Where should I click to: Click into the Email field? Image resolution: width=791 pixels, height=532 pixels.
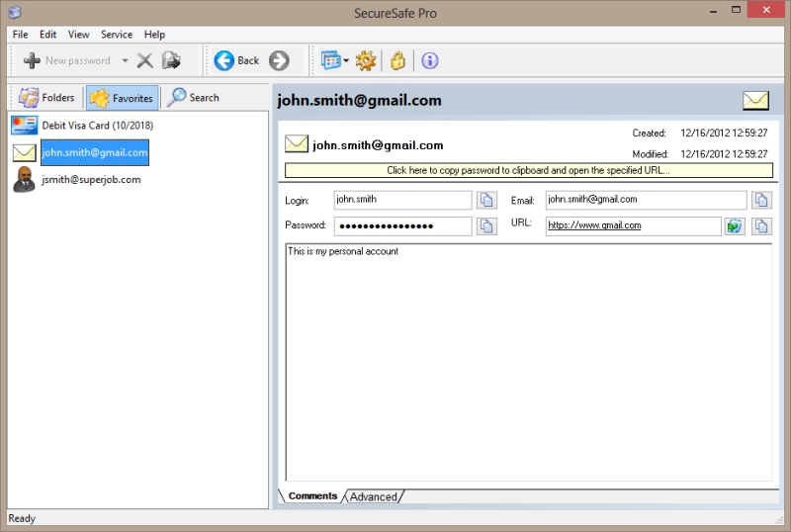coord(647,200)
